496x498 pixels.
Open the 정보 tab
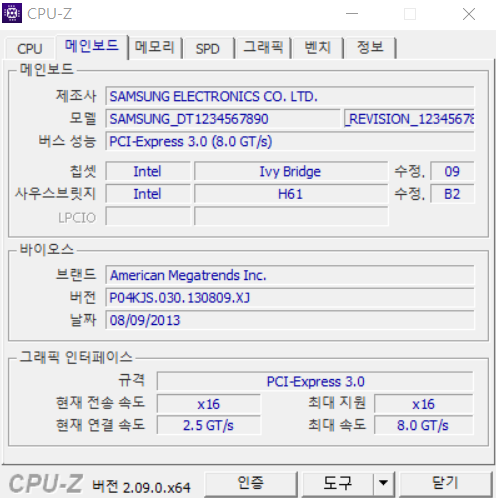tap(370, 47)
